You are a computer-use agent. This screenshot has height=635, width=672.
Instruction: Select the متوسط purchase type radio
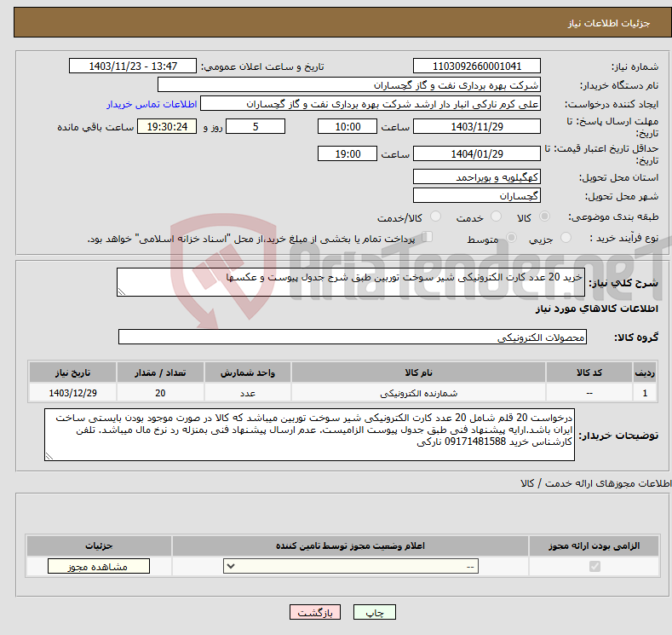(x=511, y=238)
